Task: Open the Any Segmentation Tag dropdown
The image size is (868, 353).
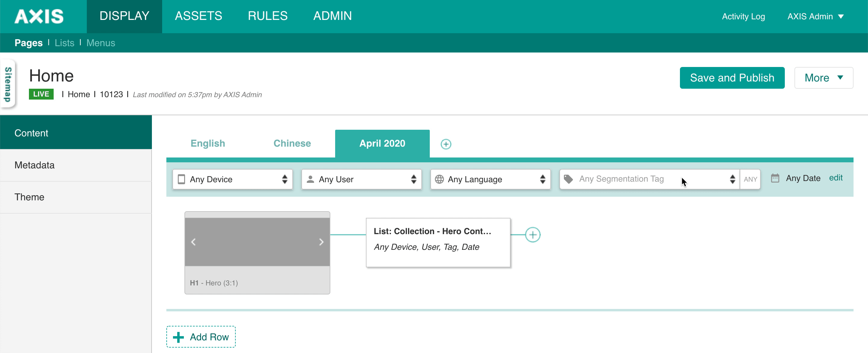Action: pyautogui.click(x=649, y=179)
